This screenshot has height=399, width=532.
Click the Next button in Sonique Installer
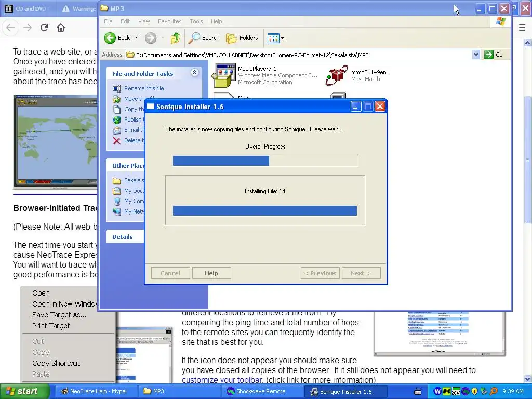361,273
